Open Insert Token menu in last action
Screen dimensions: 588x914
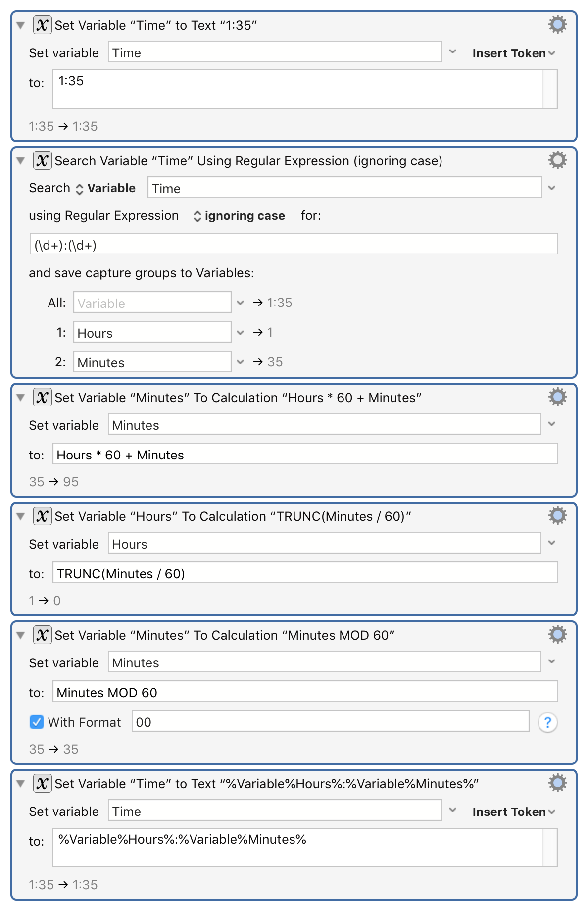point(514,812)
